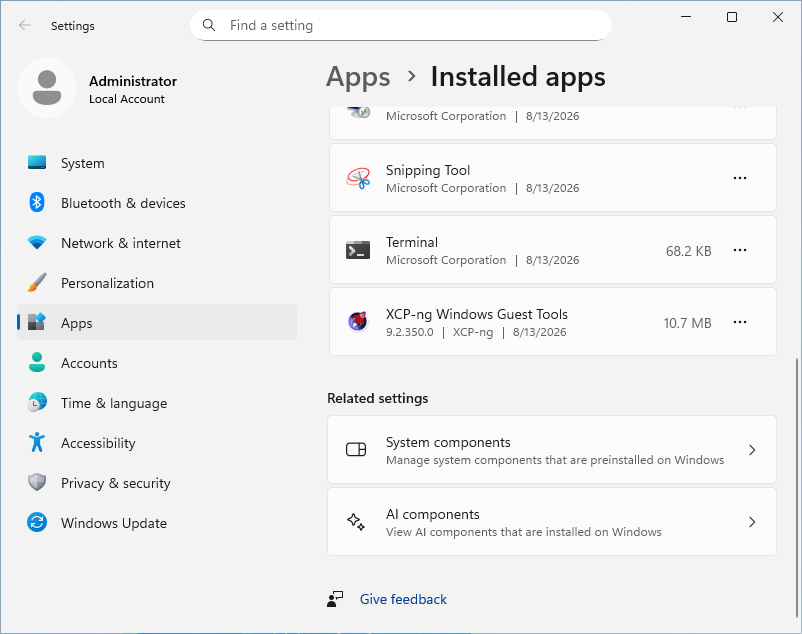Click the Accessibility figure icon

[37, 442]
